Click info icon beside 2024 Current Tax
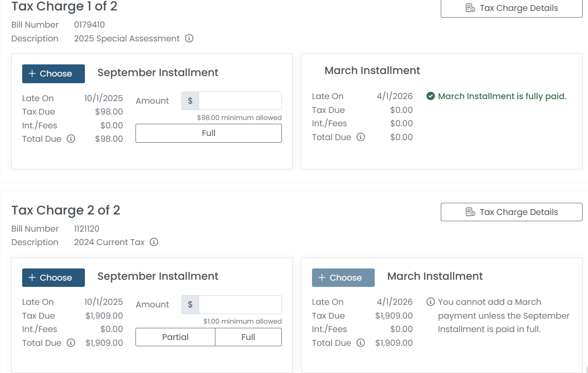 pyautogui.click(x=154, y=242)
